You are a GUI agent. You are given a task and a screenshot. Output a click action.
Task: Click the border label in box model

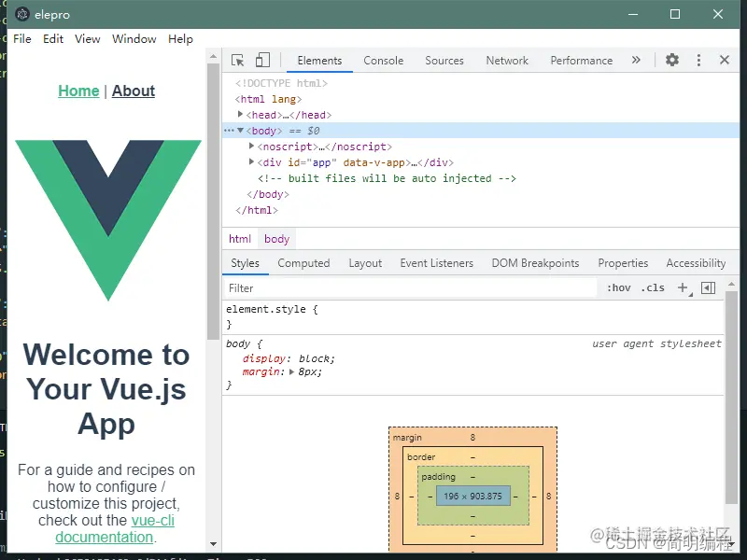(421, 456)
